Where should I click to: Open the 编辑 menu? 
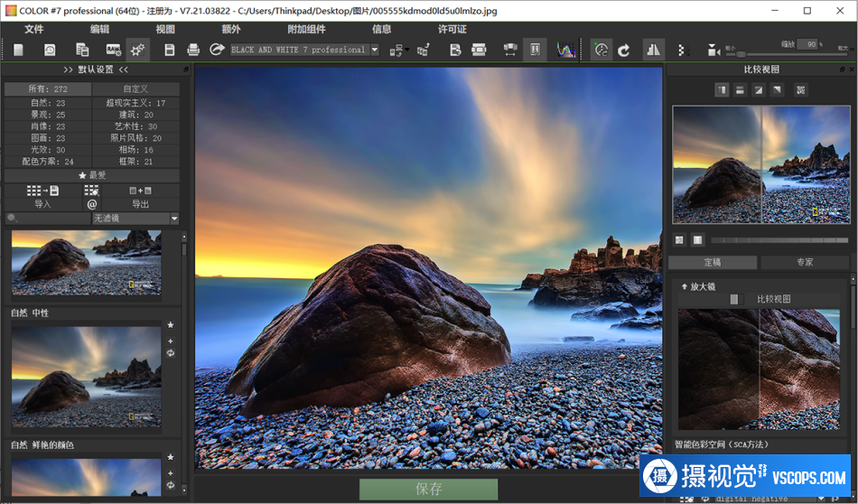pos(99,29)
